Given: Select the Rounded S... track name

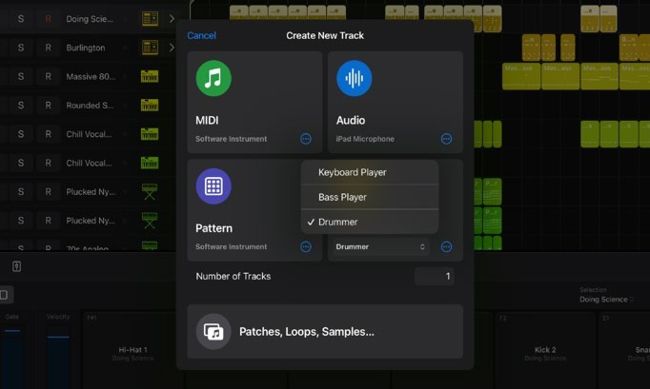Looking at the screenshot, I should tap(90, 105).
